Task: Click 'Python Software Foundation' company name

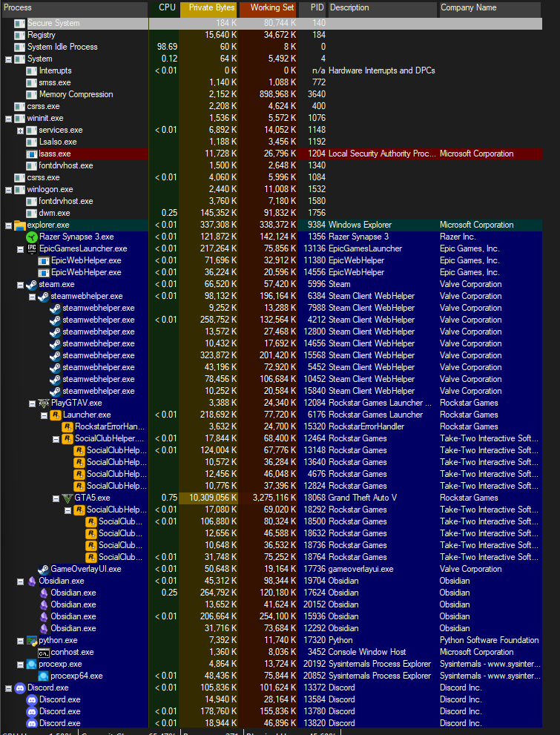Action: click(490, 640)
